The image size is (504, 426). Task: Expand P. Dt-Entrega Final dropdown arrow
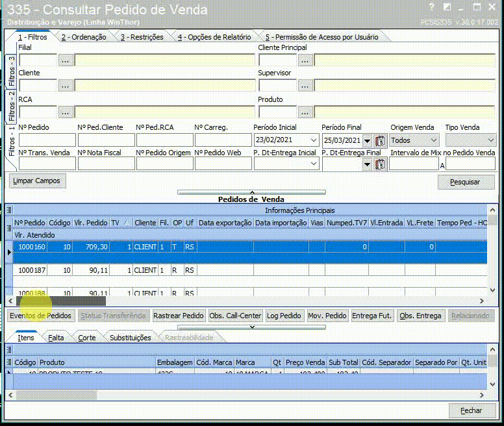[x=367, y=164]
